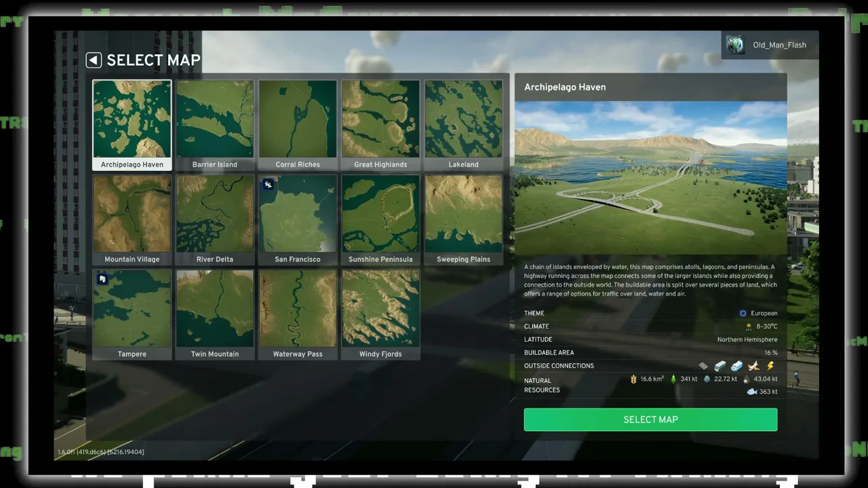Select the Corral Riches map
Viewport: 868px width, 488px height.
pos(298,125)
